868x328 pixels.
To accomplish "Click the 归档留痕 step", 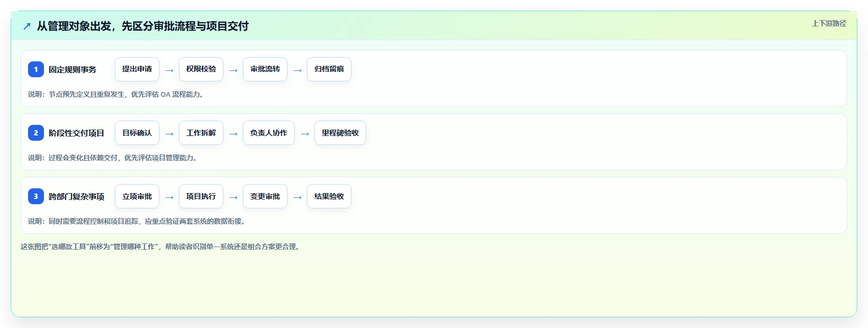I will [329, 69].
